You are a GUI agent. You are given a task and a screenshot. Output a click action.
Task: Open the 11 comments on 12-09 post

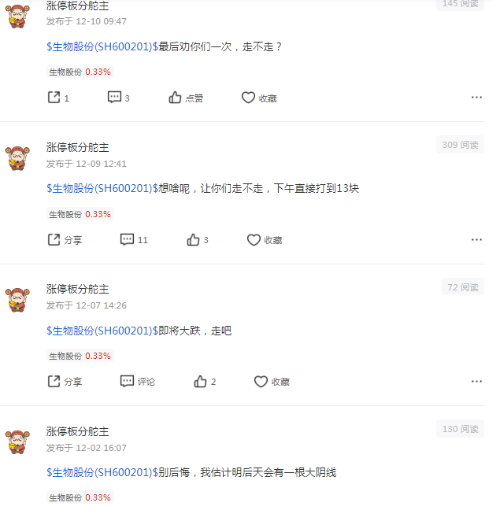coord(134,240)
